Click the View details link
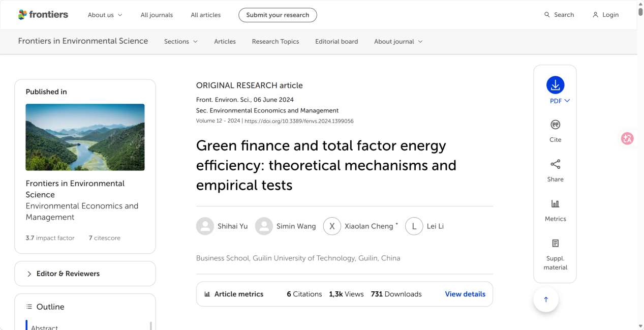 [465, 294]
